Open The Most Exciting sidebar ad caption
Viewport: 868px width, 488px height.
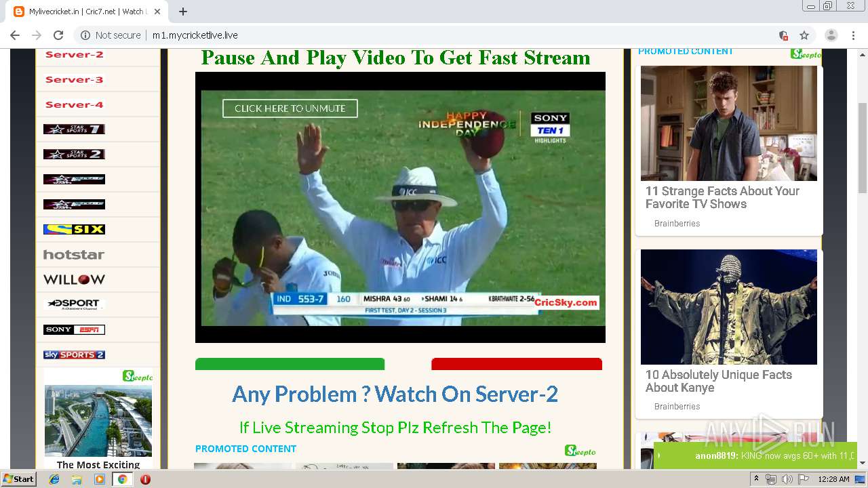click(x=98, y=464)
